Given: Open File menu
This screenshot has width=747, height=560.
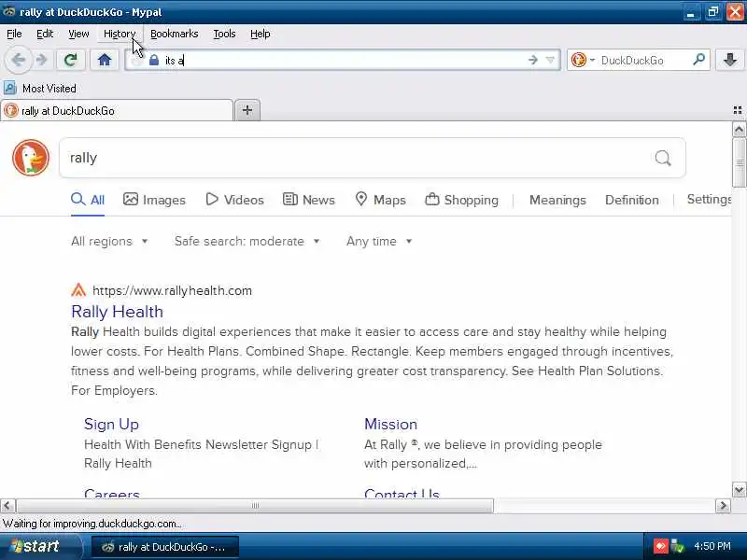Looking at the screenshot, I should [14, 34].
